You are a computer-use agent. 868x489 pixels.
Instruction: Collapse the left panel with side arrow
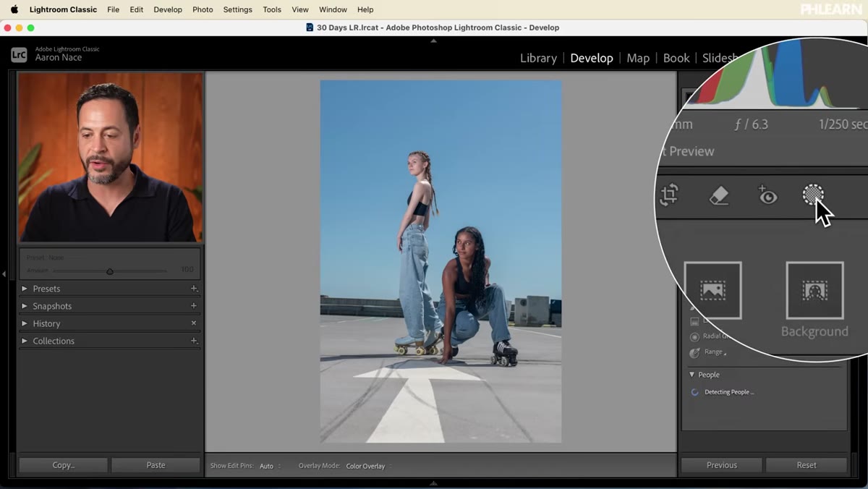point(4,274)
